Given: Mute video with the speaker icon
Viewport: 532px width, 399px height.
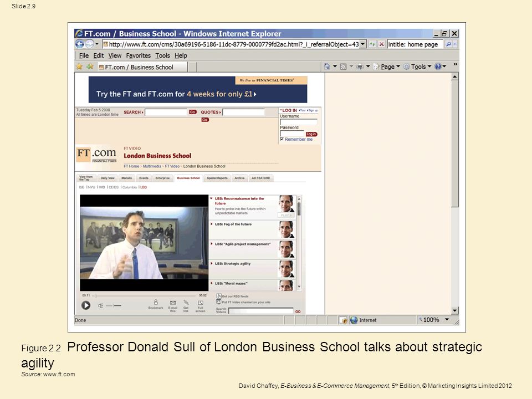Looking at the screenshot, I should tap(100, 306).
